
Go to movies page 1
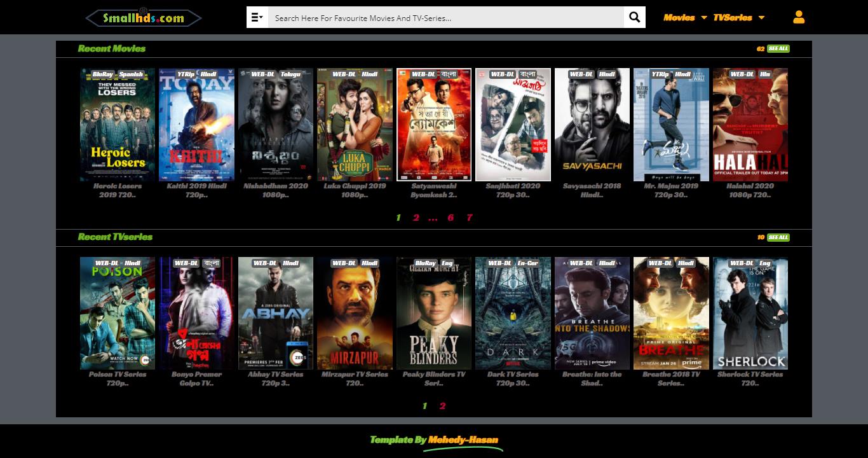pyautogui.click(x=398, y=218)
